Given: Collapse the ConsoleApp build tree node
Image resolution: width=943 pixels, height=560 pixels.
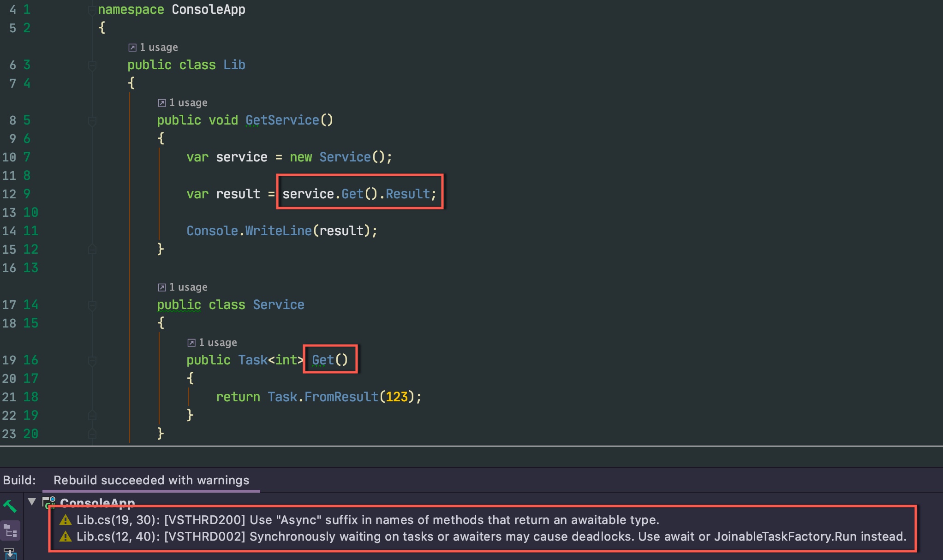Looking at the screenshot, I should click(x=32, y=502).
